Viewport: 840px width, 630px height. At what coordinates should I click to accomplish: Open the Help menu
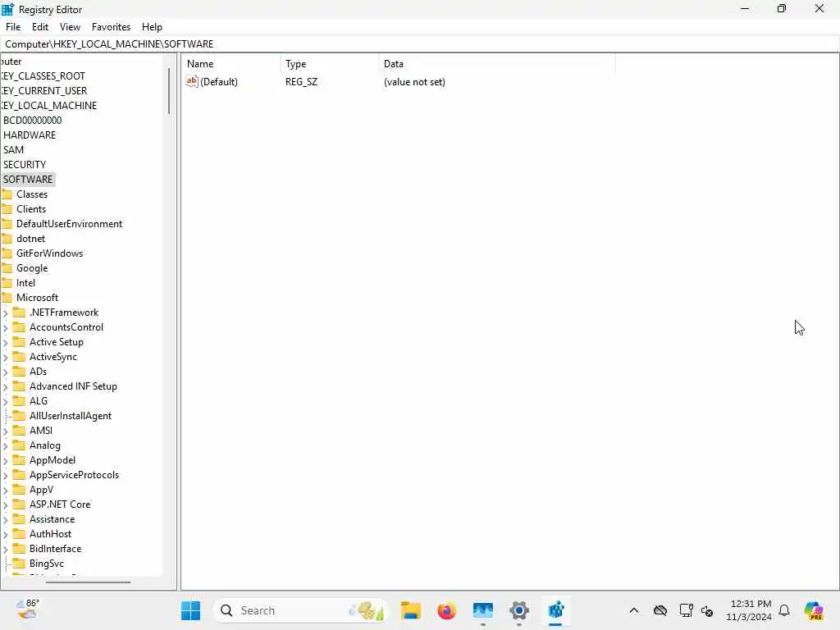point(152,27)
